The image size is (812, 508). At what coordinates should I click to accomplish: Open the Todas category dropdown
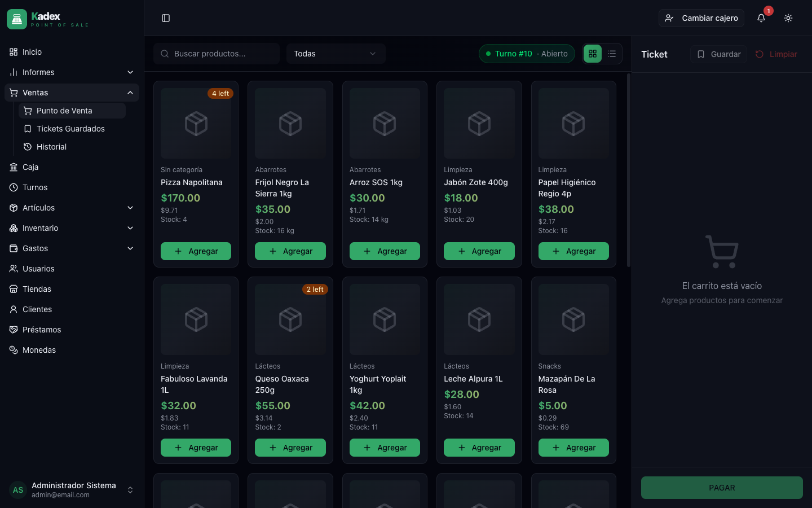pos(336,54)
